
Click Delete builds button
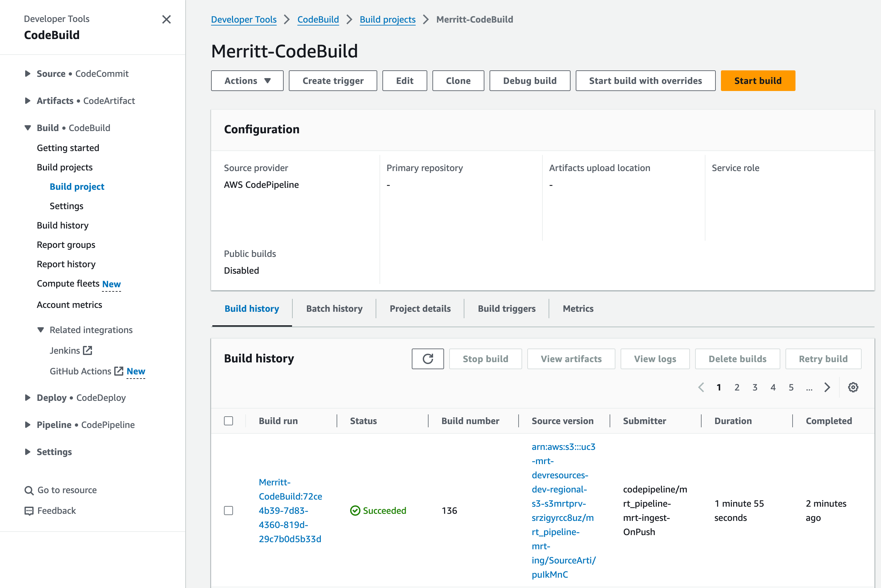[x=737, y=359]
